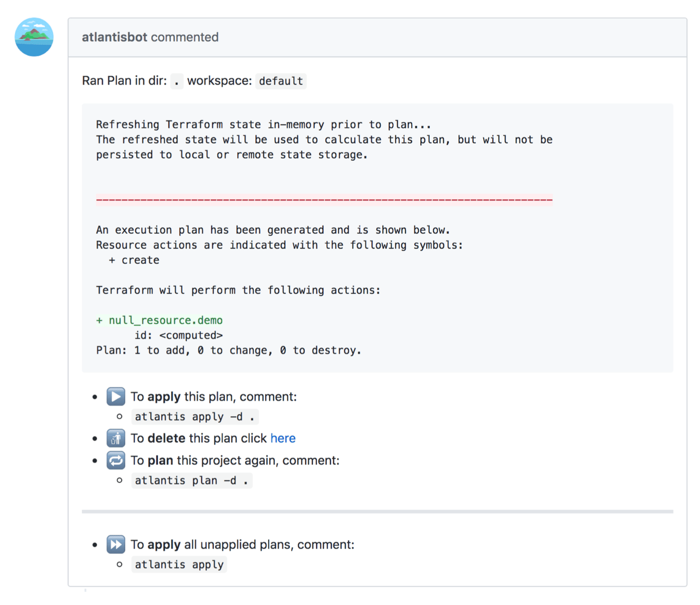
Task: Click the dot directory code label after dir
Action: [x=176, y=81]
